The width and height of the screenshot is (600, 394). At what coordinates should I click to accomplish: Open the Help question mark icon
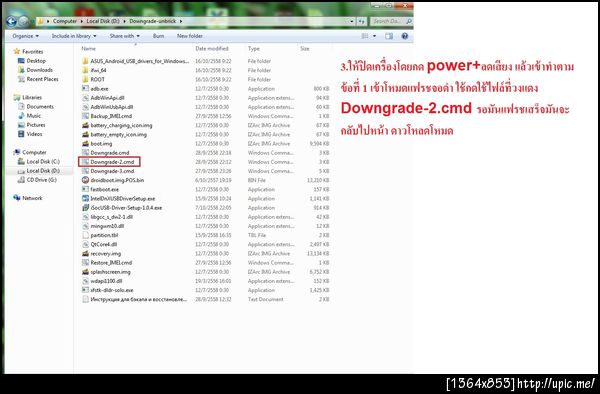(405, 36)
